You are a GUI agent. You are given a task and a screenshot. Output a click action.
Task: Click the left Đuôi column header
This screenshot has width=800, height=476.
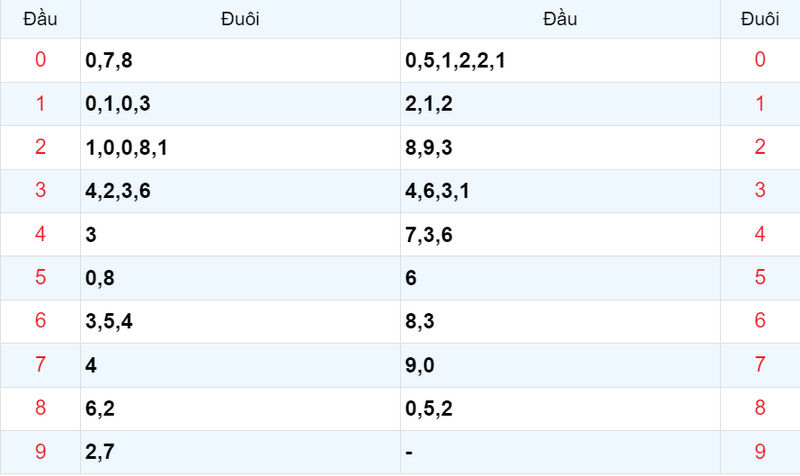240,19
